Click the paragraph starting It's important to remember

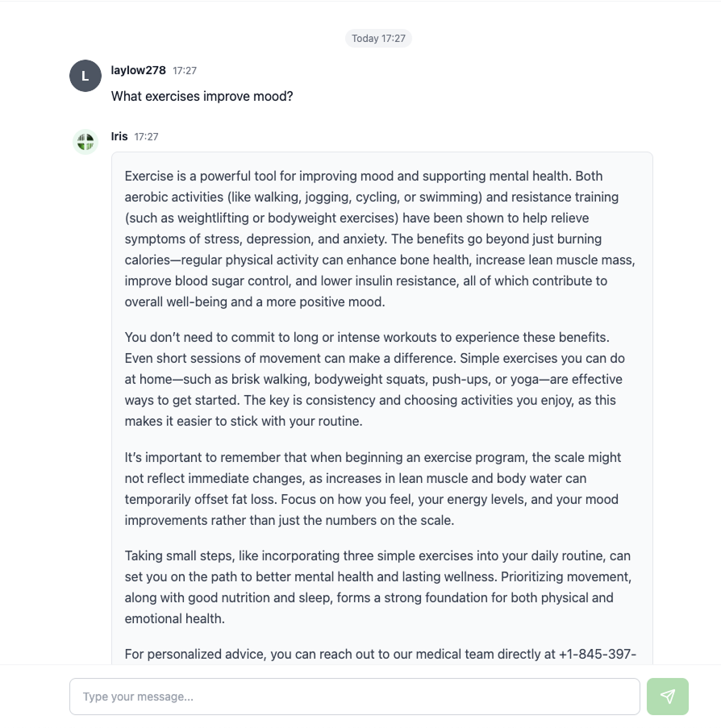[373, 489]
